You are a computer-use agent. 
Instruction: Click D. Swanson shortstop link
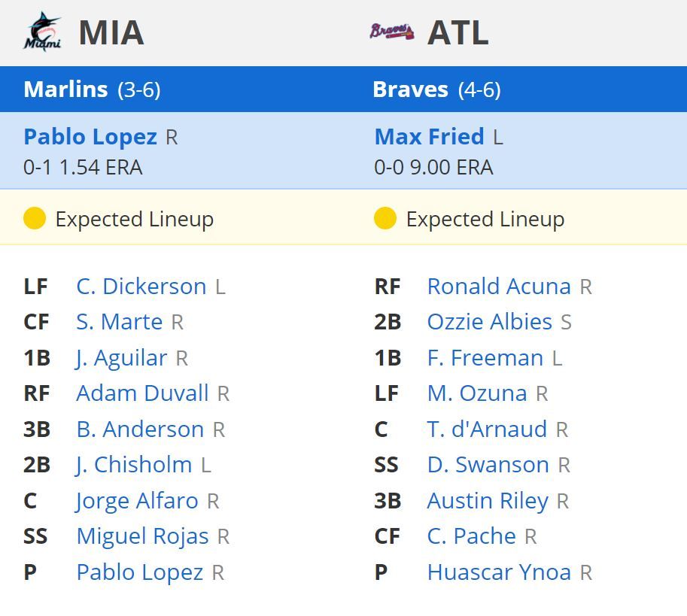489,465
